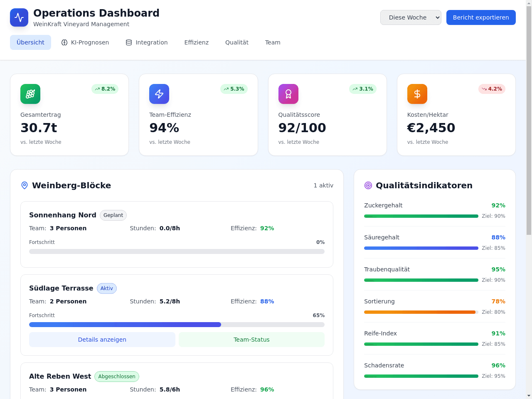
Task: Select the Sonnenhang Nord block title
Action: 63,215
